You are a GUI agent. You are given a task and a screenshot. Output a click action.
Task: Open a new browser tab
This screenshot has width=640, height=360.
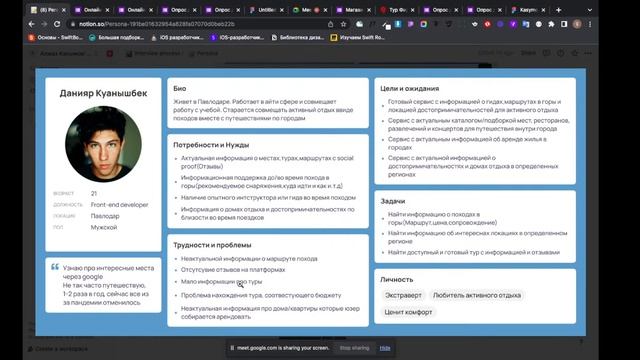click(558, 10)
